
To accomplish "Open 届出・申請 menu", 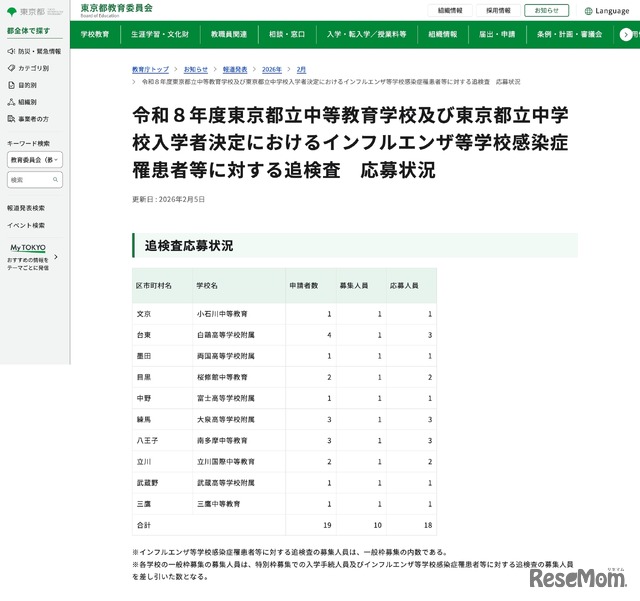I will tap(497, 34).
